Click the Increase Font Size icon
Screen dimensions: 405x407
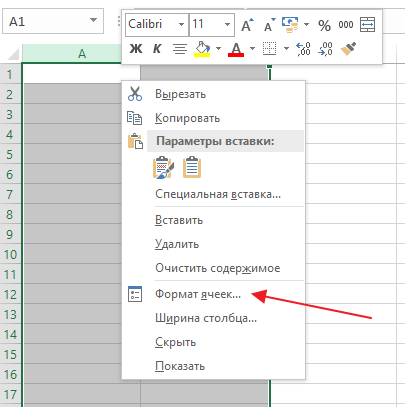coord(247,25)
